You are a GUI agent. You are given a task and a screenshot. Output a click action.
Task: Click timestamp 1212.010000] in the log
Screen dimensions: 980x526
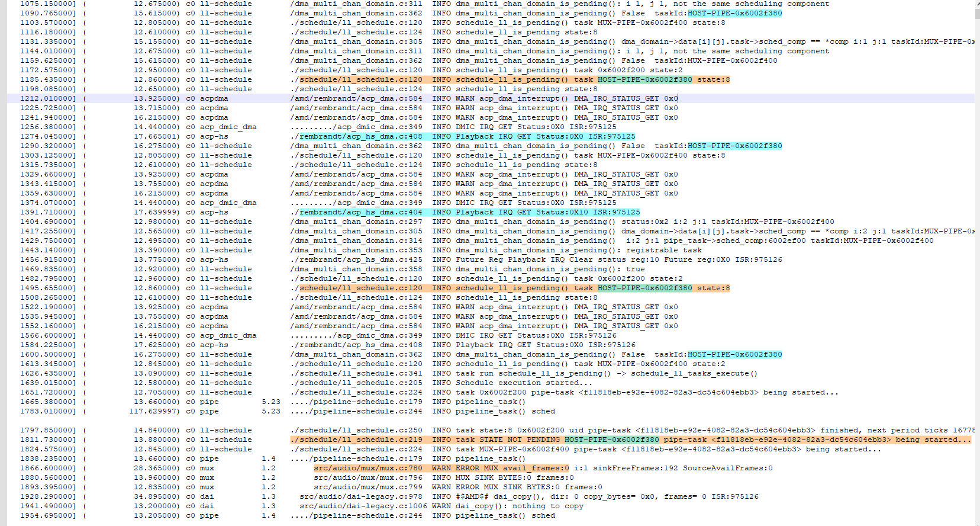[x=48, y=98]
